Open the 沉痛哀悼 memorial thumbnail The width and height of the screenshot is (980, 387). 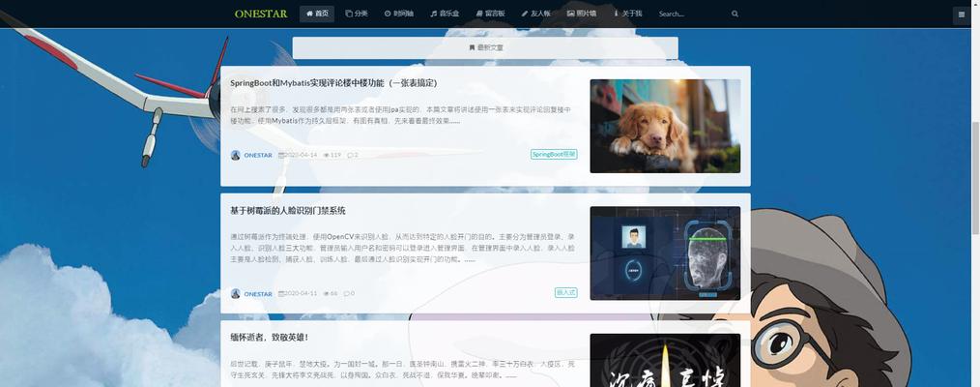[665, 361]
